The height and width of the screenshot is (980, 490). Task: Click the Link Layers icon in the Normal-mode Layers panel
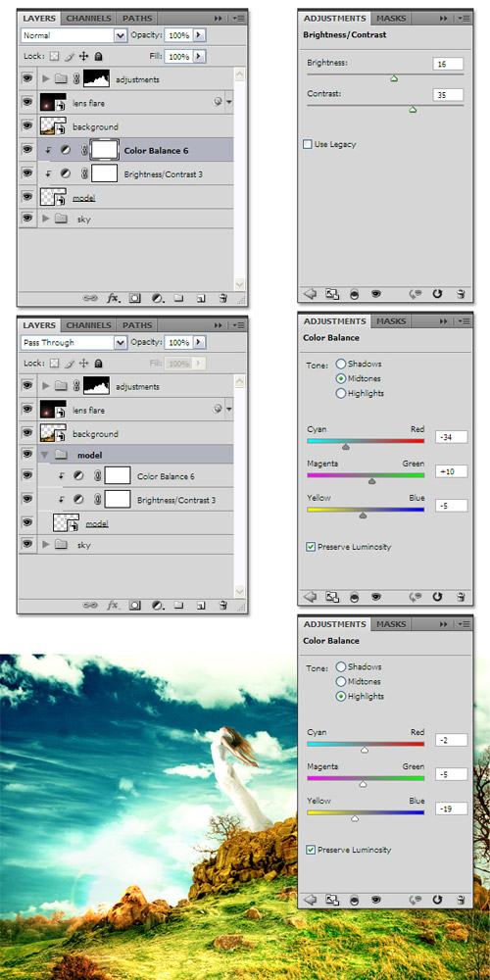[90, 298]
